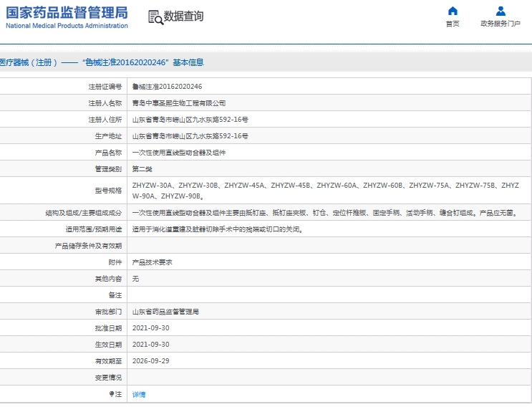Click the 审批部门 row label
532x407 pixels.
pyautogui.click(x=108, y=312)
